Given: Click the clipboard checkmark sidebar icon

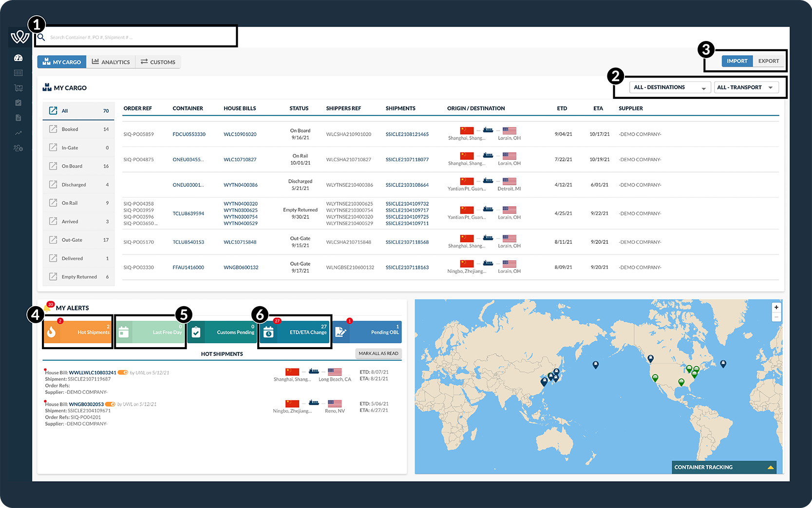Looking at the screenshot, I should 19,103.
